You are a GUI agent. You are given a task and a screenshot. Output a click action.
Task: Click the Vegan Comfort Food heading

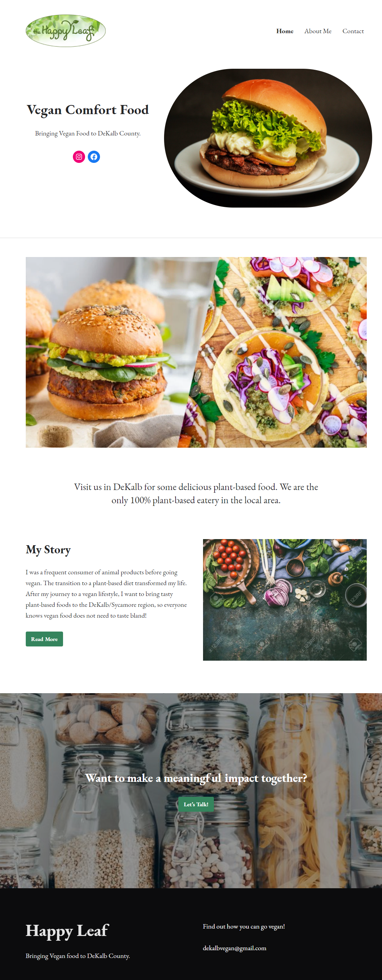[x=87, y=110]
